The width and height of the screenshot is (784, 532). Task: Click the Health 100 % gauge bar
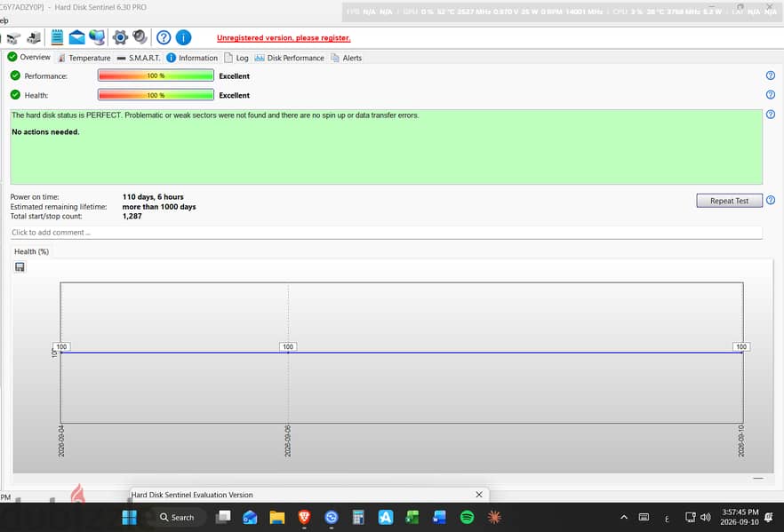[x=156, y=94]
